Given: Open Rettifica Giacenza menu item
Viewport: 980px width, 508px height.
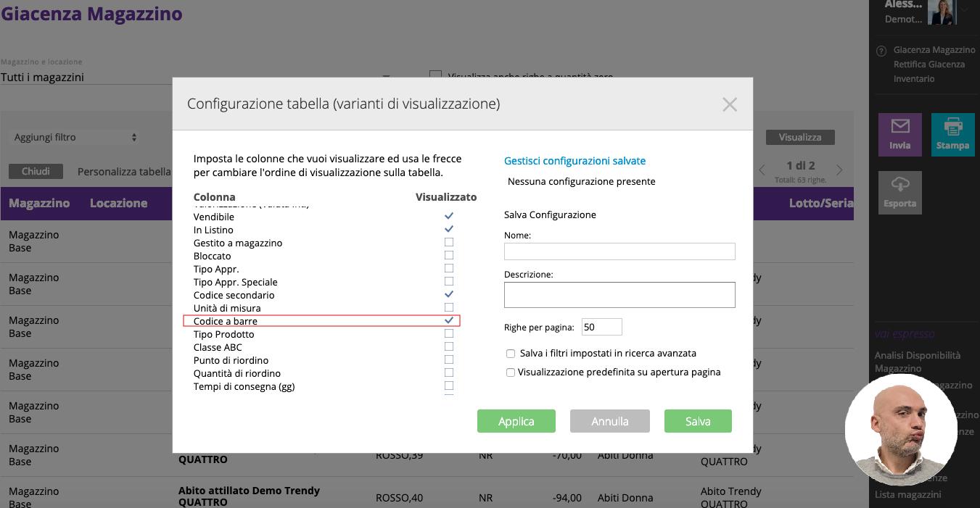Looking at the screenshot, I should click(x=928, y=64).
